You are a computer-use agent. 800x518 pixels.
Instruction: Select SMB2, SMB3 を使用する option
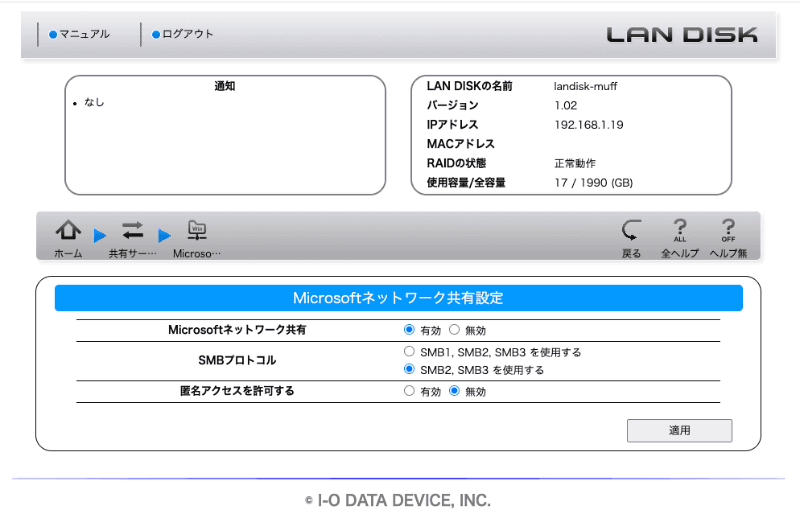point(409,369)
